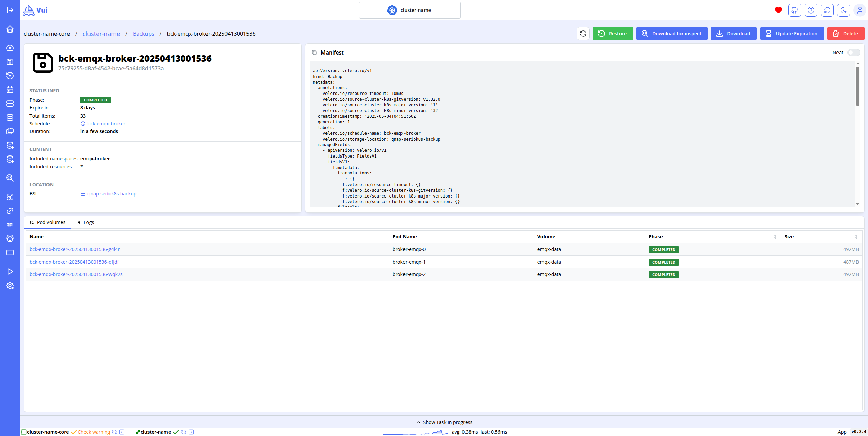Open the settings gear icon in the sidebar

10,286
